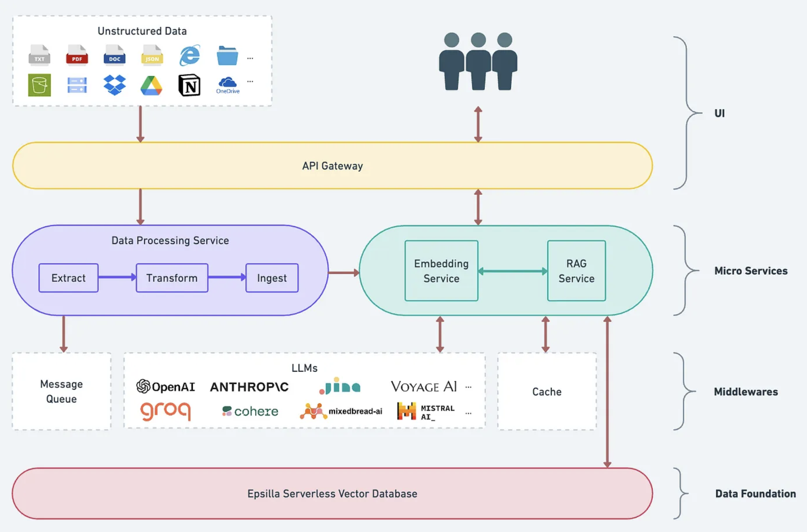
Task: Click the Transform step box
Action: click(x=172, y=278)
